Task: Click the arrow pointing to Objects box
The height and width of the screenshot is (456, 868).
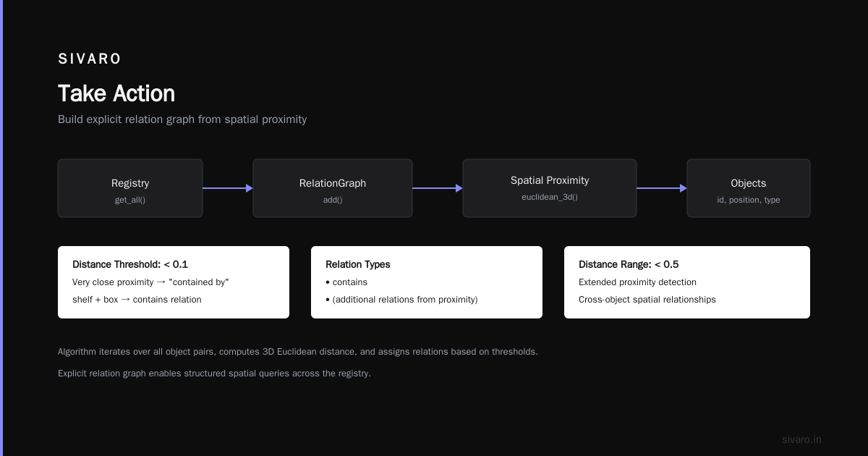Action: (x=662, y=188)
